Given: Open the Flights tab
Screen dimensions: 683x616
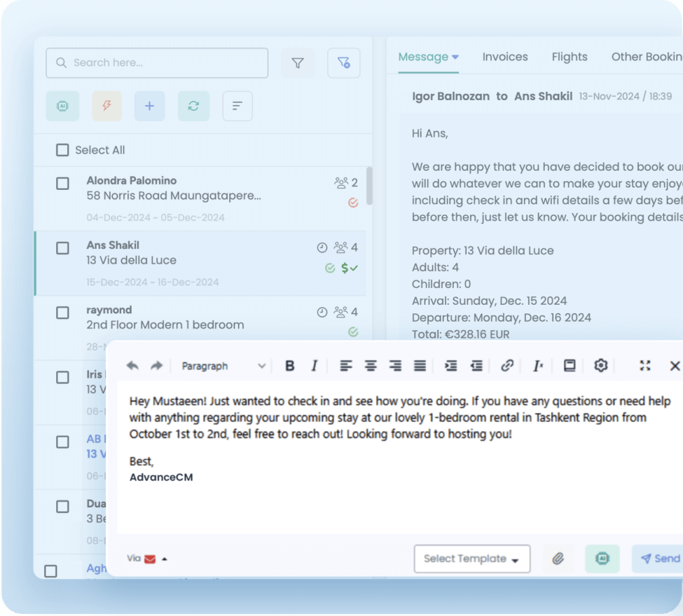Looking at the screenshot, I should pos(570,57).
